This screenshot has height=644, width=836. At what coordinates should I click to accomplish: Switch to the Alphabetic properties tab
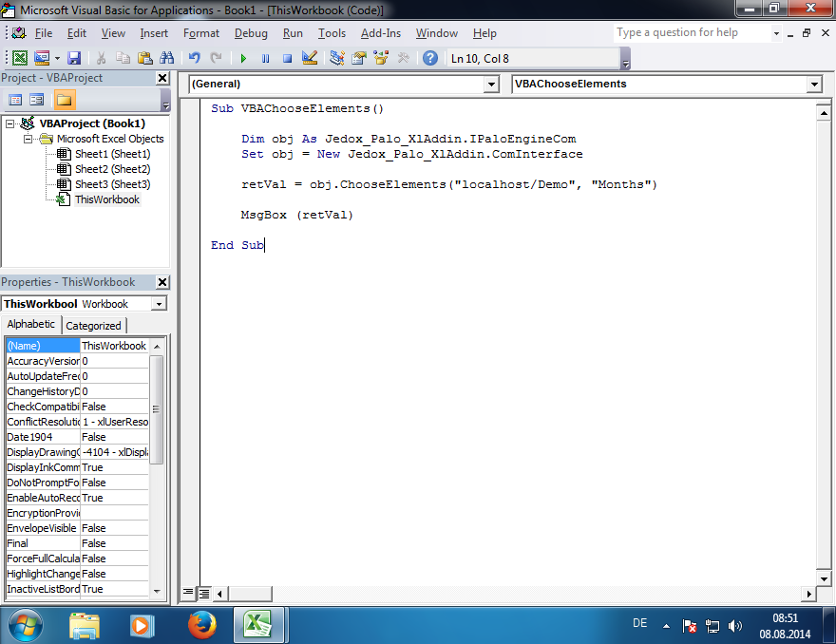(x=31, y=324)
